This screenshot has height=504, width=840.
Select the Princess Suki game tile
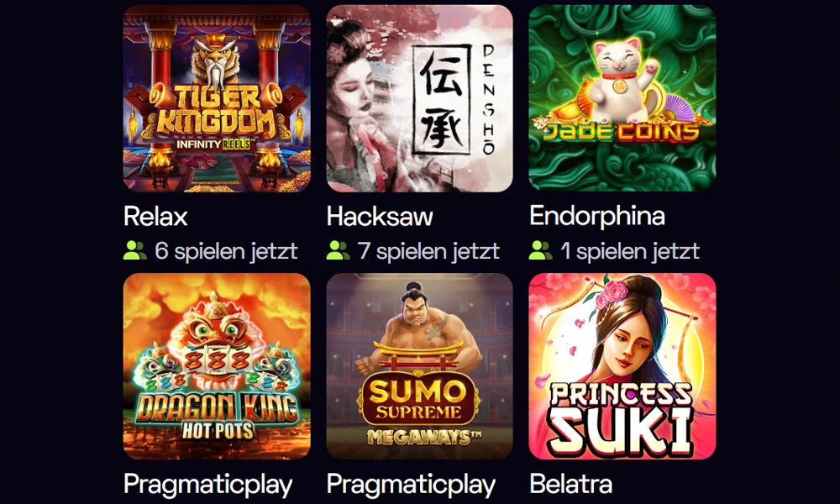[x=622, y=366]
